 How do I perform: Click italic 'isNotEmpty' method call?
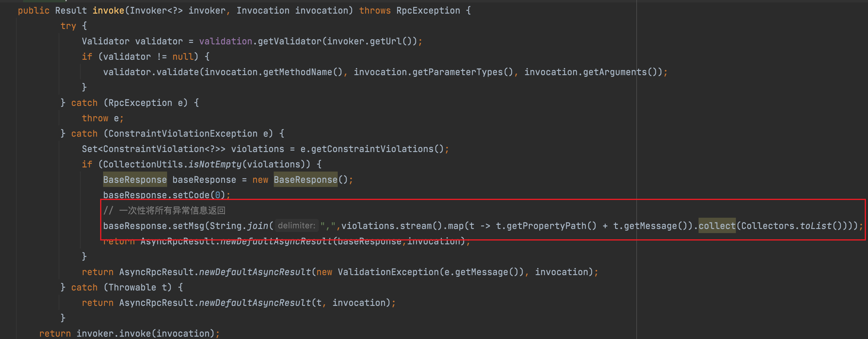click(215, 164)
